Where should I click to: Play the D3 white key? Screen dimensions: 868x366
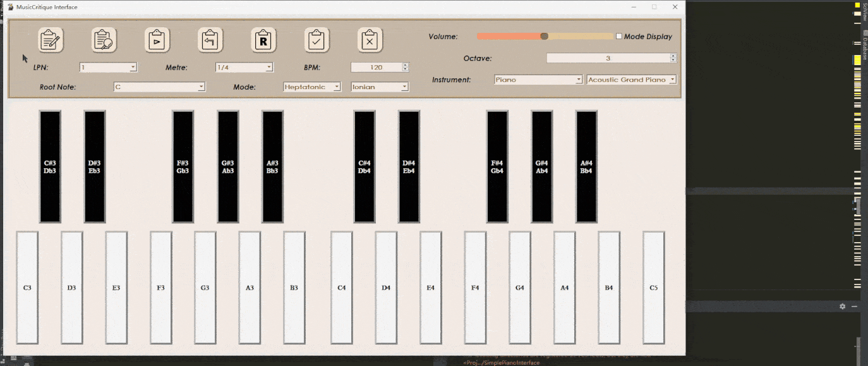pyautogui.click(x=71, y=288)
